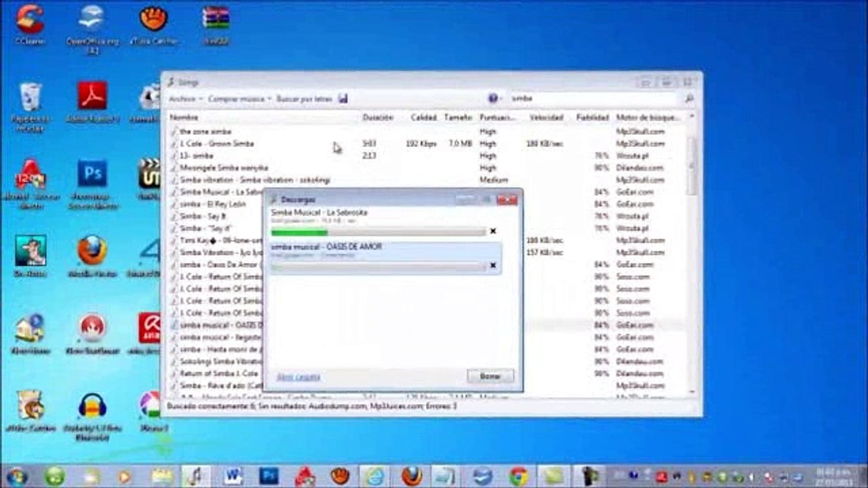This screenshot has width=868, height=488.
Task: Click the Simba Musical - La Sabrosita progress bar
Action: click(x=378, y=232)
